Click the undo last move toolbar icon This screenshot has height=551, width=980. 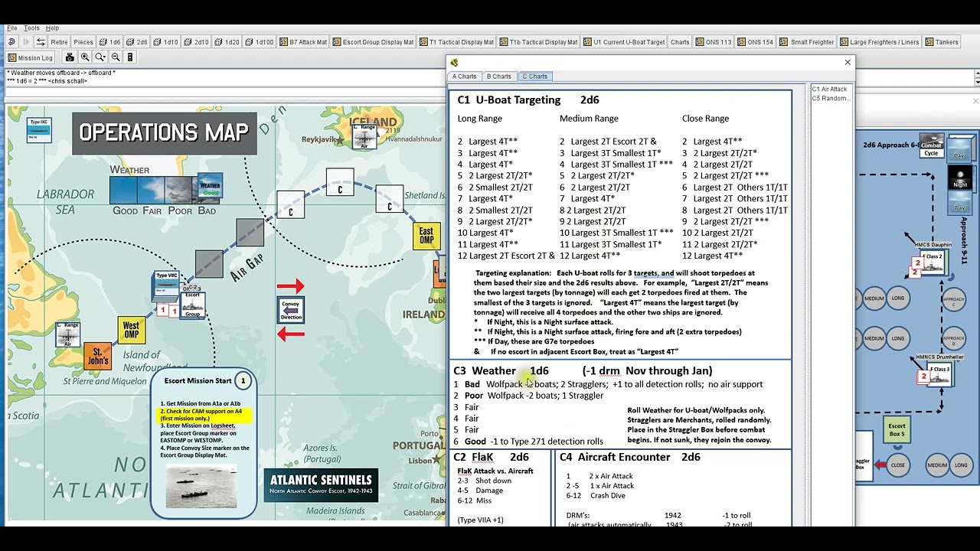point(11,42)
